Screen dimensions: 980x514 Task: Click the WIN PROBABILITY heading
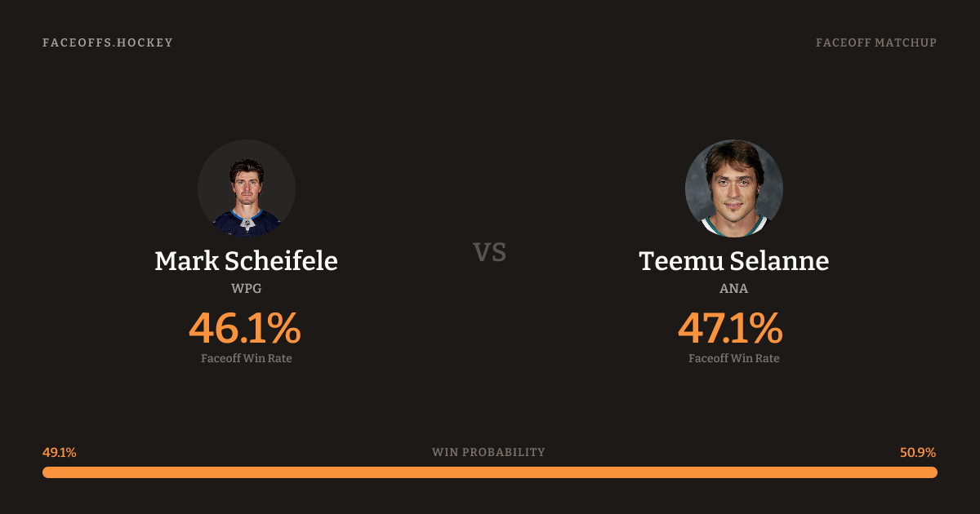coord(488,452)
